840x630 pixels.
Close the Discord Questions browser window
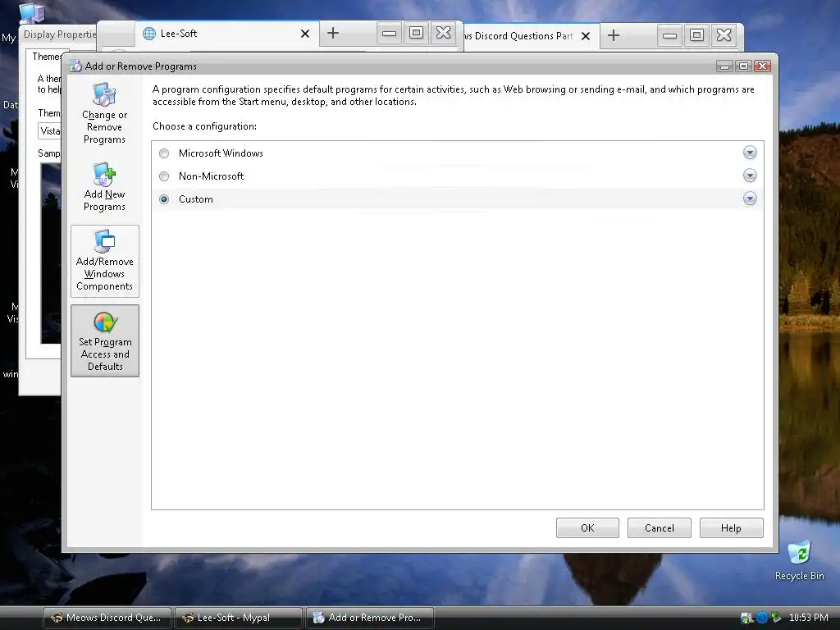[x=724, y=36]
